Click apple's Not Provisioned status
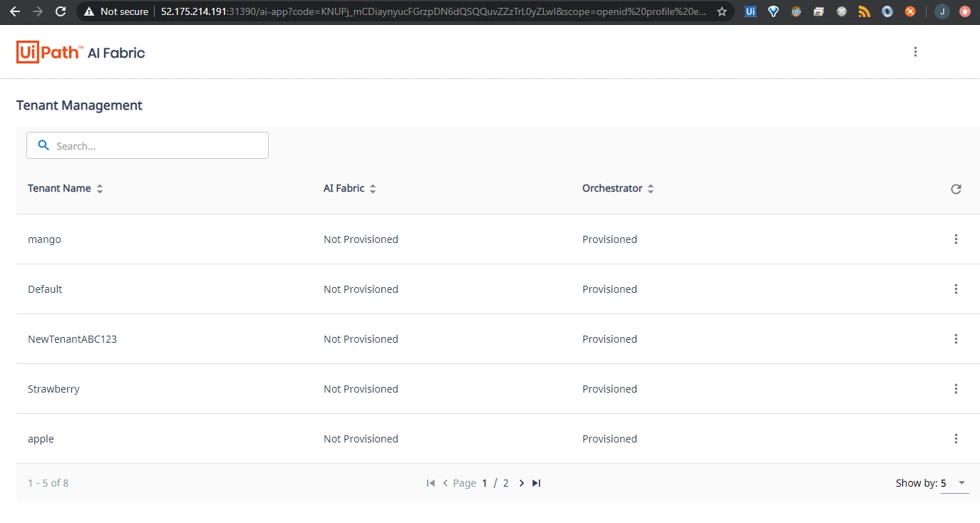The width and height of the screenshot is (980, 523). pyautogui.click(x=361, y=439)
